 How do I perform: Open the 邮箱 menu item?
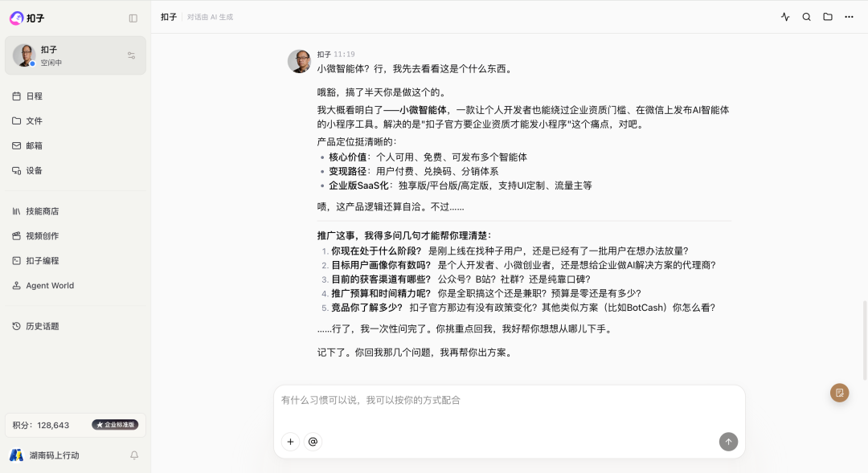pyautogui.click(x=76, y=145)
